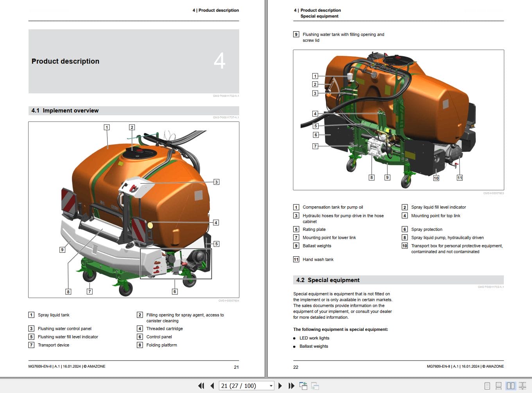Click the sprayer rear-view illustration on page 22
The height and width of the screenshot is (393, 532).
click(x=398, y=120)
